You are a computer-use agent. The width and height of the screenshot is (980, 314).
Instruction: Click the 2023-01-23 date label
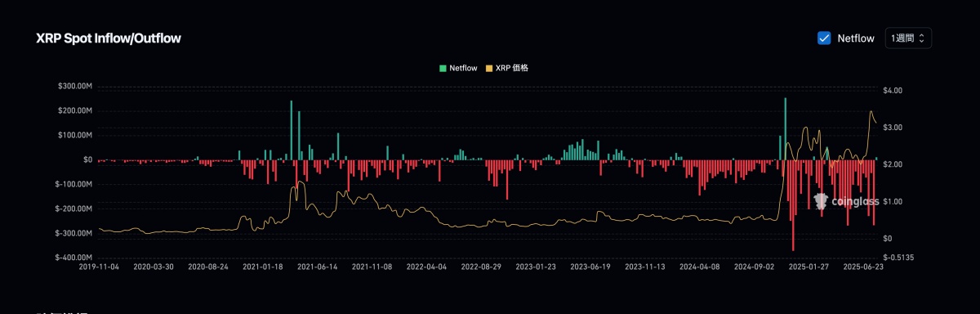point(536,267)
